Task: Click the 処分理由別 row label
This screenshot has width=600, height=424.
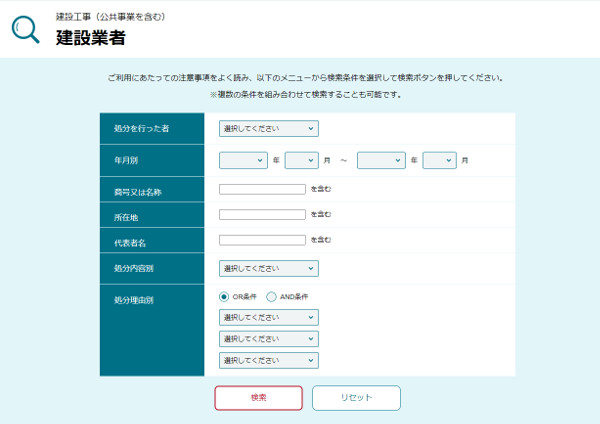Action: coord(134,300)
